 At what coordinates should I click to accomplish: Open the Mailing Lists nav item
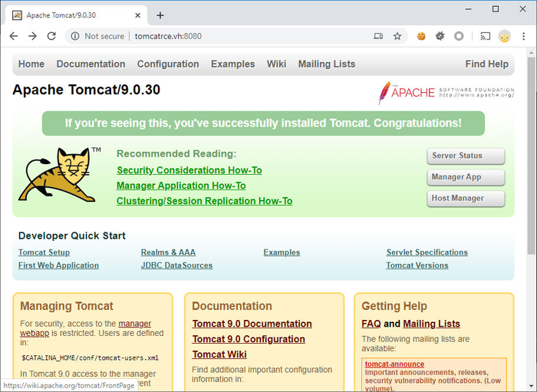coord(327,64)
